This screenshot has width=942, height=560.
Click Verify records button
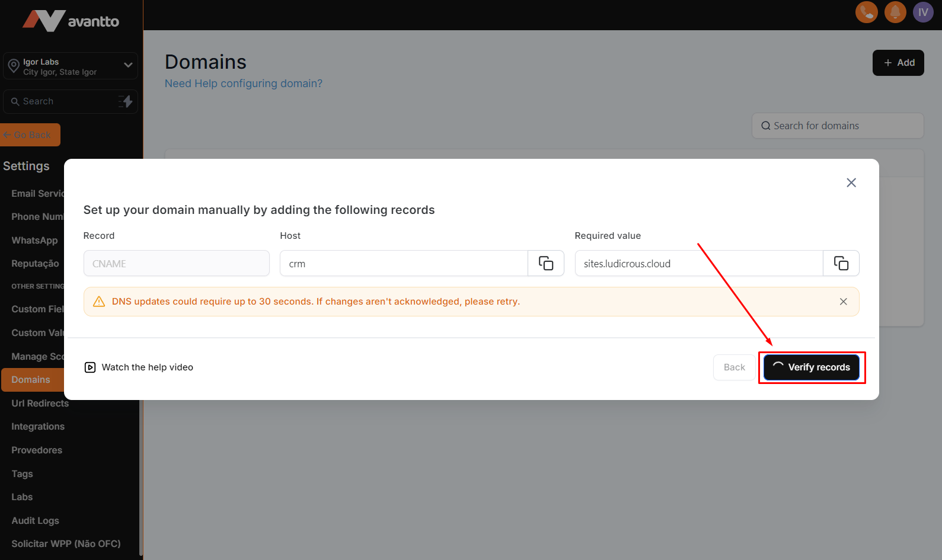pos(811,367)
